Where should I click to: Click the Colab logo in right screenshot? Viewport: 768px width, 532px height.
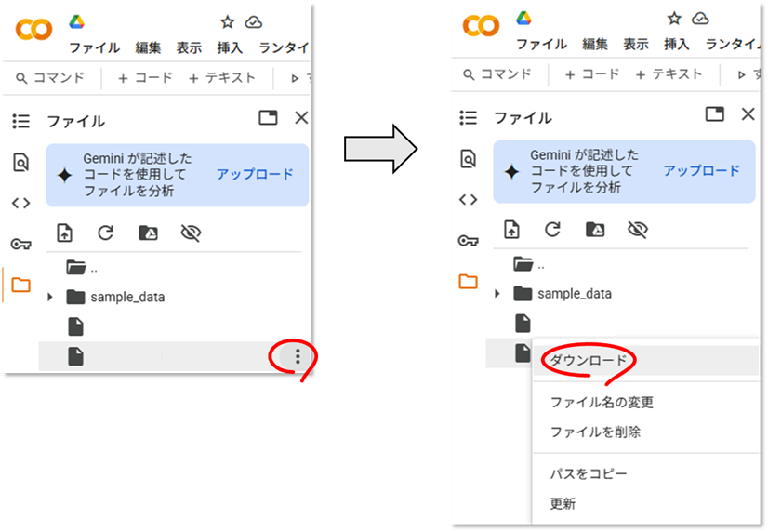coord(481,25)
